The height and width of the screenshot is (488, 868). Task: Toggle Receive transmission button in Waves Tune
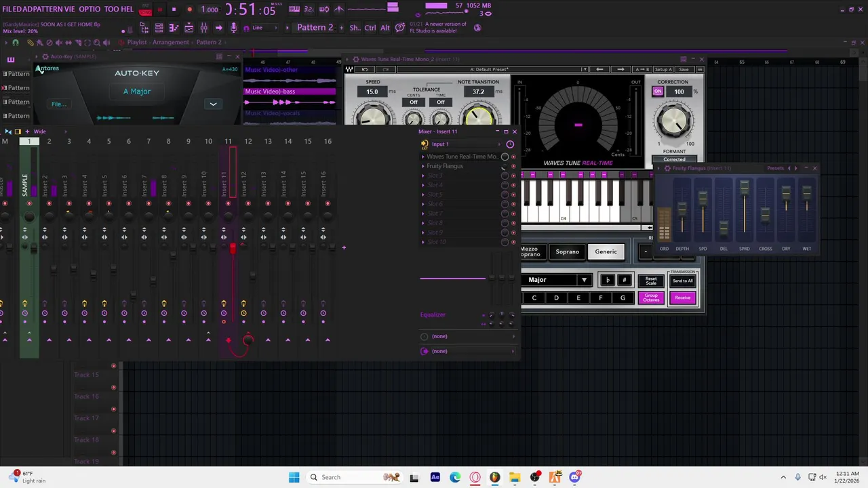pos(683,298)
